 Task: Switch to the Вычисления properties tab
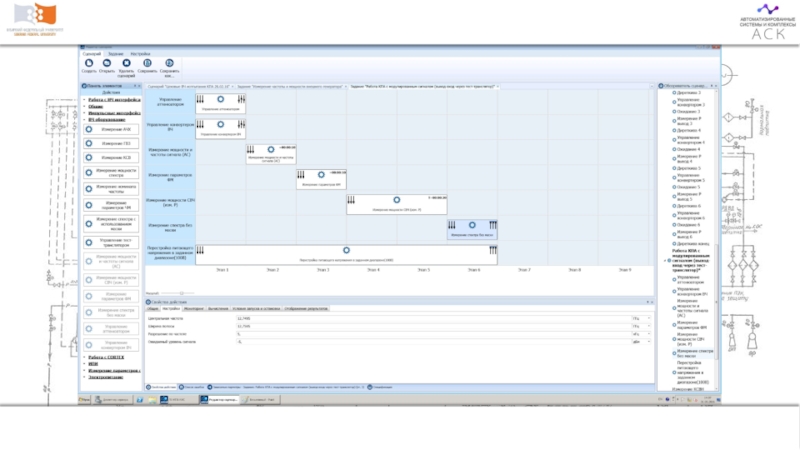pos(218,309)
